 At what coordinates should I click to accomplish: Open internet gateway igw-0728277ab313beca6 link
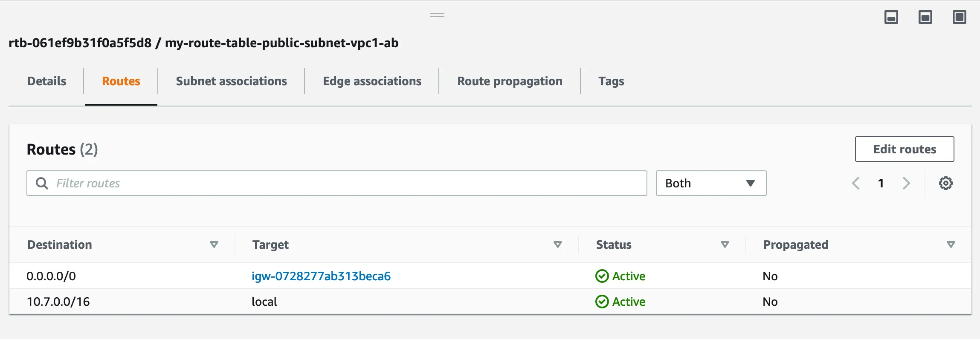(321, 276)
